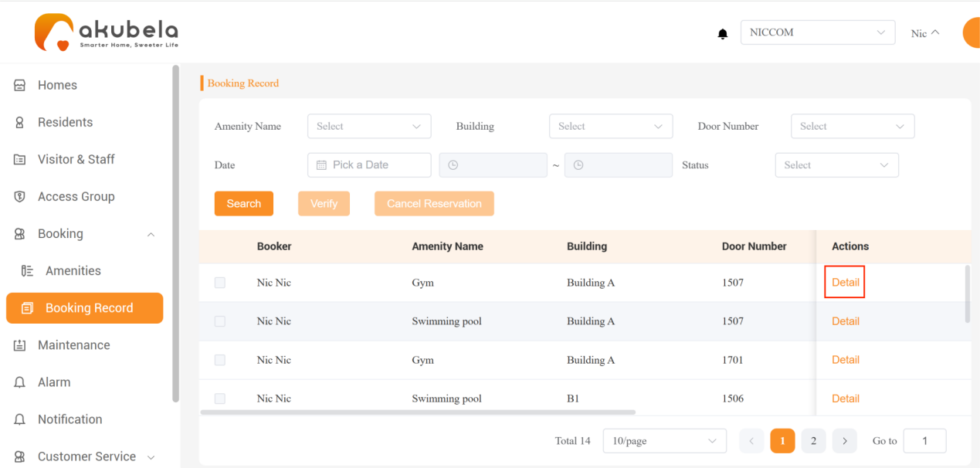Click the Alarm bell icon in sidebar
This screenshot has height=468, width=980.
(x=20, y=382)
